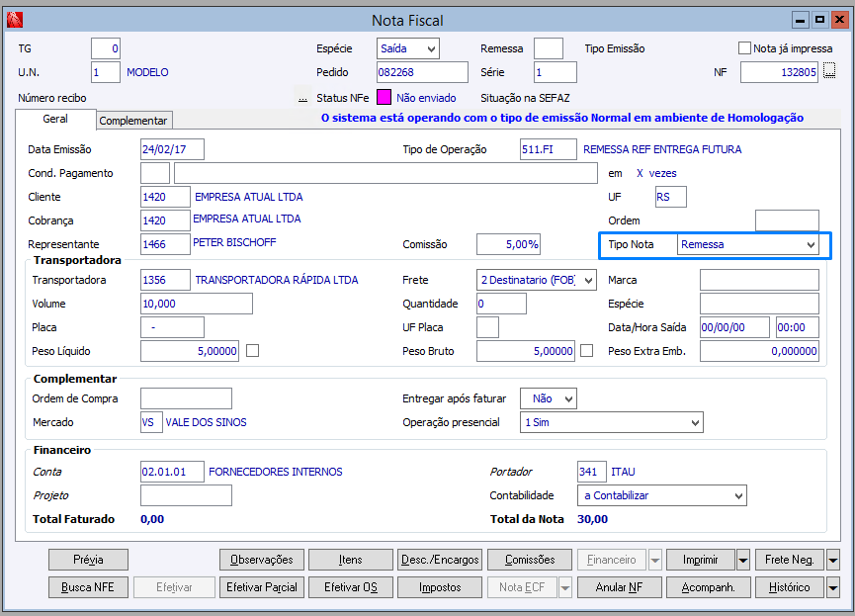Viewport: 855px width, 616px height.
Task: Open the arrow menu next to Histórico
Action: pos(832,587)
